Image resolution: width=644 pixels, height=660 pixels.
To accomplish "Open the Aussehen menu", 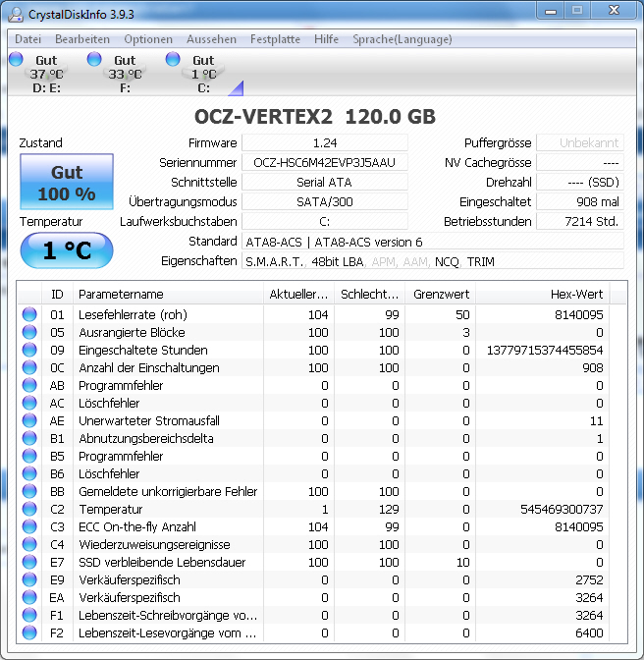I will point(211,39).
